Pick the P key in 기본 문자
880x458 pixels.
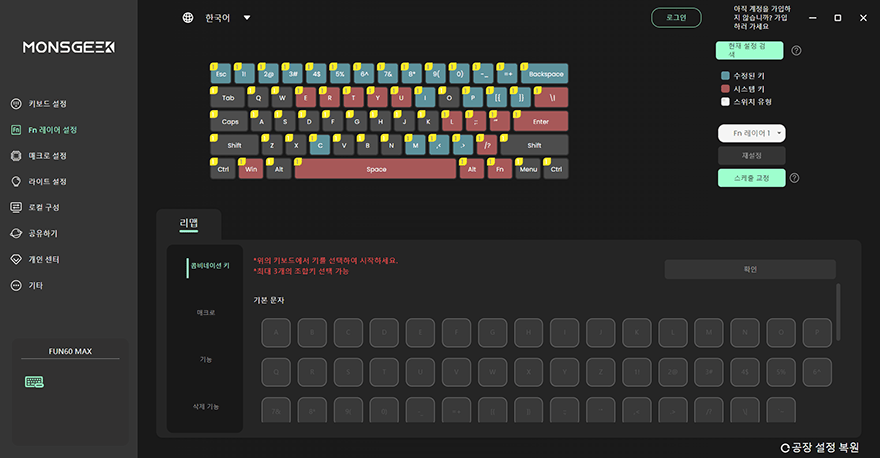(817, 333)
